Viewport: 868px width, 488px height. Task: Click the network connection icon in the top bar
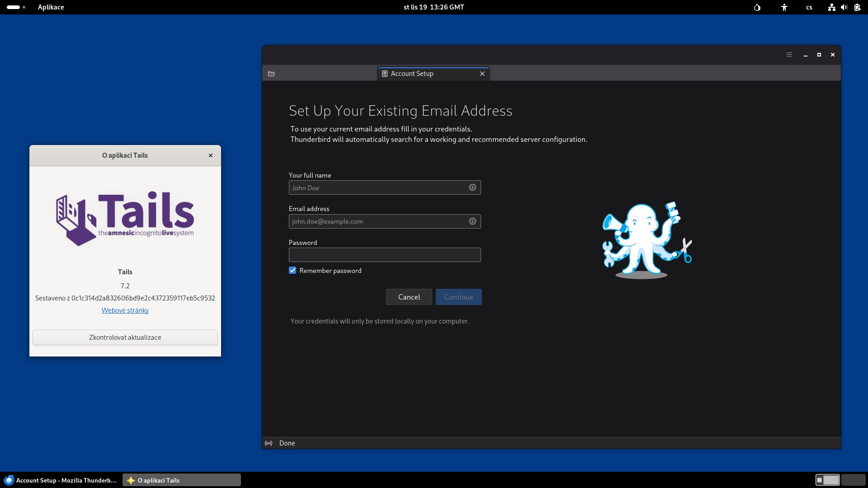831,7
